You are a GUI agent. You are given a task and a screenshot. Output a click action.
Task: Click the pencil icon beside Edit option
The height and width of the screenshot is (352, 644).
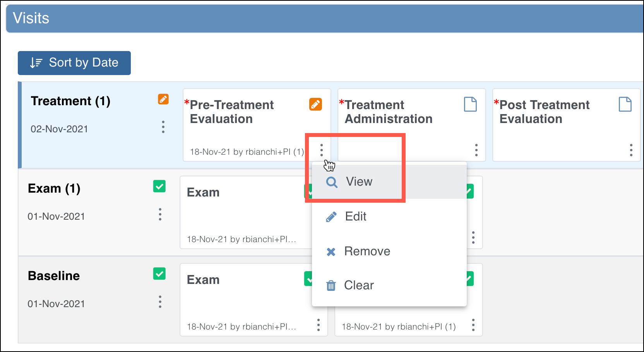point(331,217)
